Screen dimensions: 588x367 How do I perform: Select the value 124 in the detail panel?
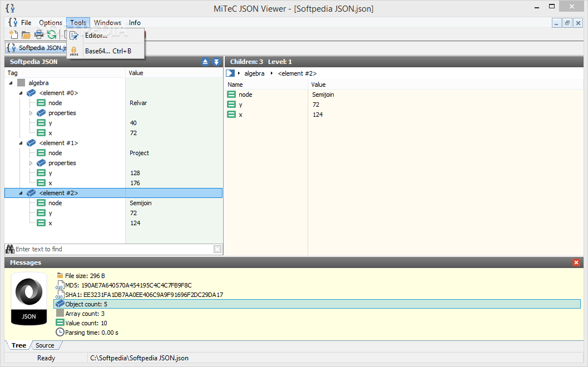tap(318, 115)
